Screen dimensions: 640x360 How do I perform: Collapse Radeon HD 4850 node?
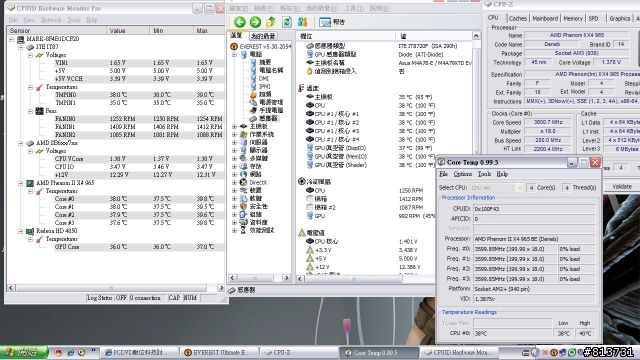pos(21,231)
